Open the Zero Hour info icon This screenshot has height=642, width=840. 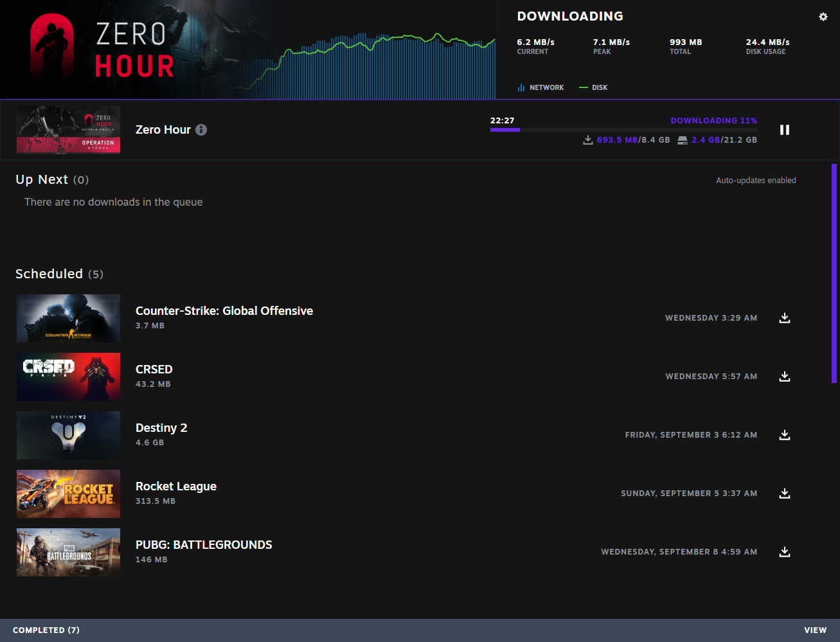[201, 130]
